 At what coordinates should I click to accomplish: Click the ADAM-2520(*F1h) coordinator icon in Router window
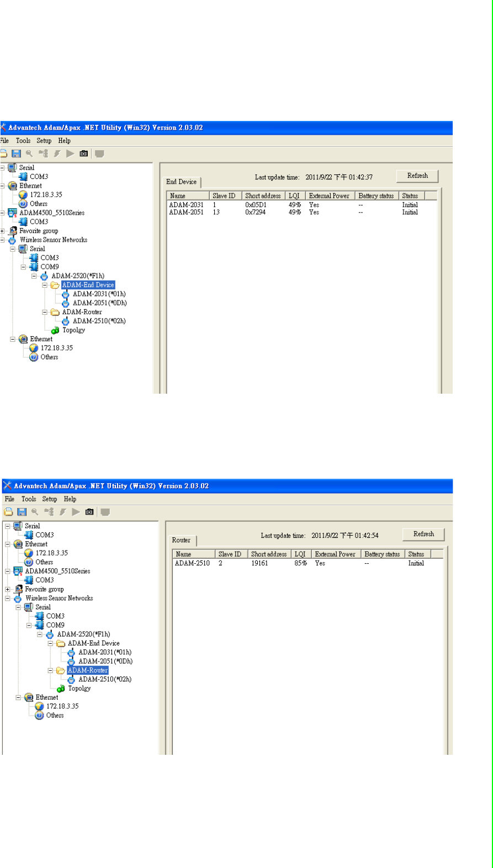point(50,634)
